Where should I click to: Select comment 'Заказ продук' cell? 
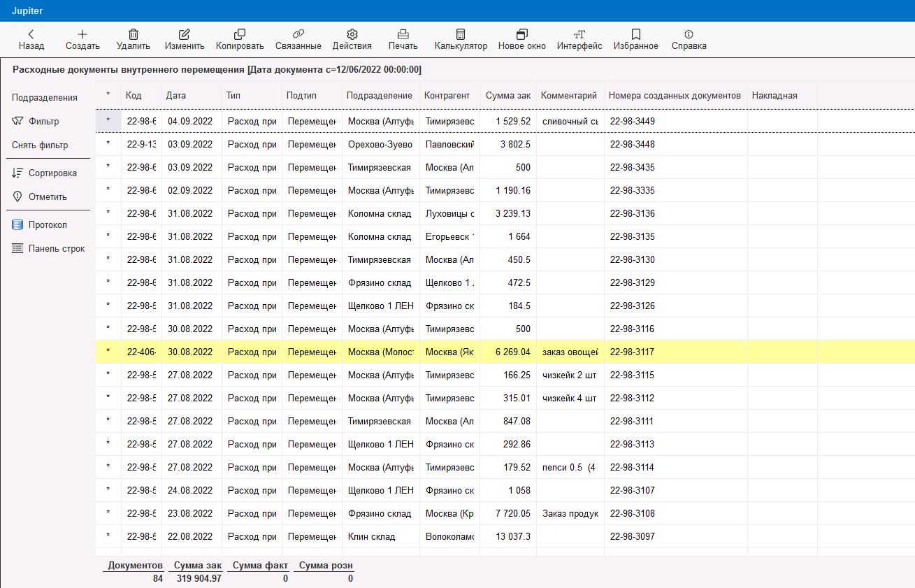tap(570, 513)
